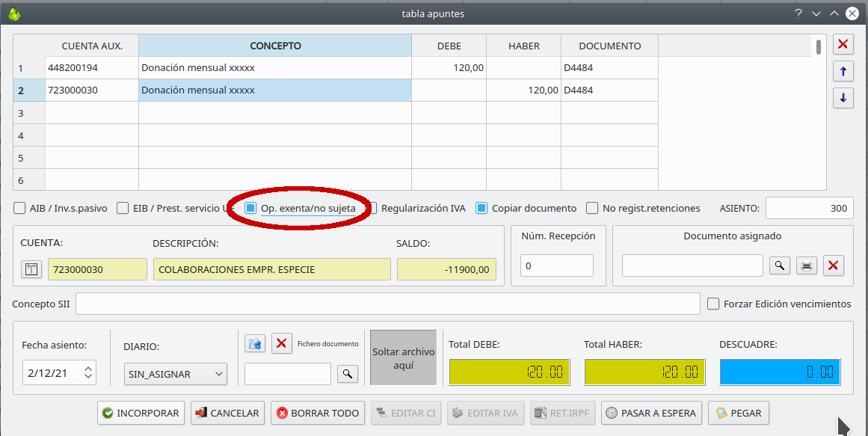This screenshot has height=436, width=868.
Task: Print the assigned document
Action: coord(807,266)
